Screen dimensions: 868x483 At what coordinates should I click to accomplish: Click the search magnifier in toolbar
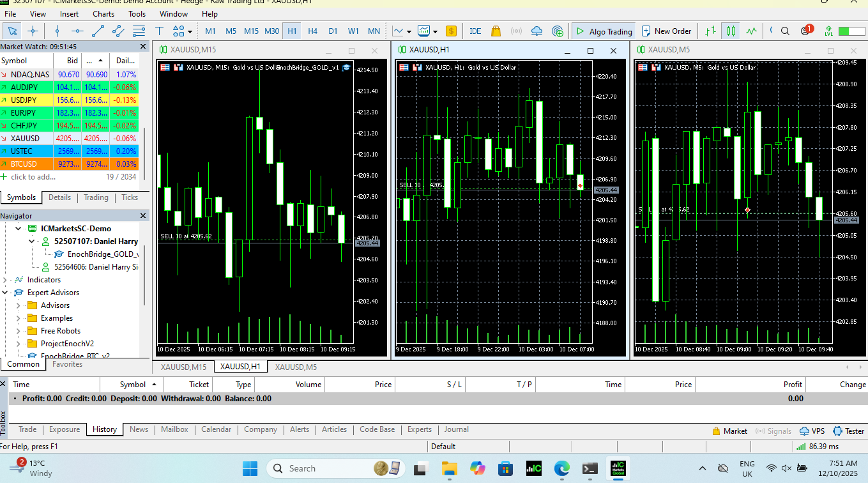(x=786, y=31)
